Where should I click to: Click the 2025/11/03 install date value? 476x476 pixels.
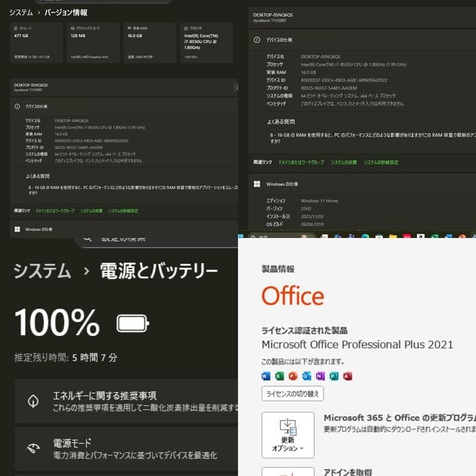[312, 216]
